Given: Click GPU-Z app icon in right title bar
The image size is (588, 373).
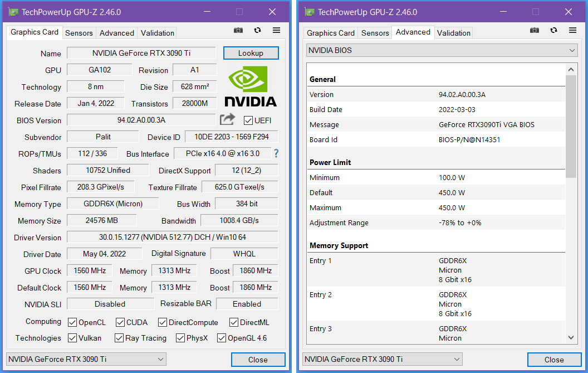Looking at the screenshot, I should pyautogui.click(x=310, y=12).
